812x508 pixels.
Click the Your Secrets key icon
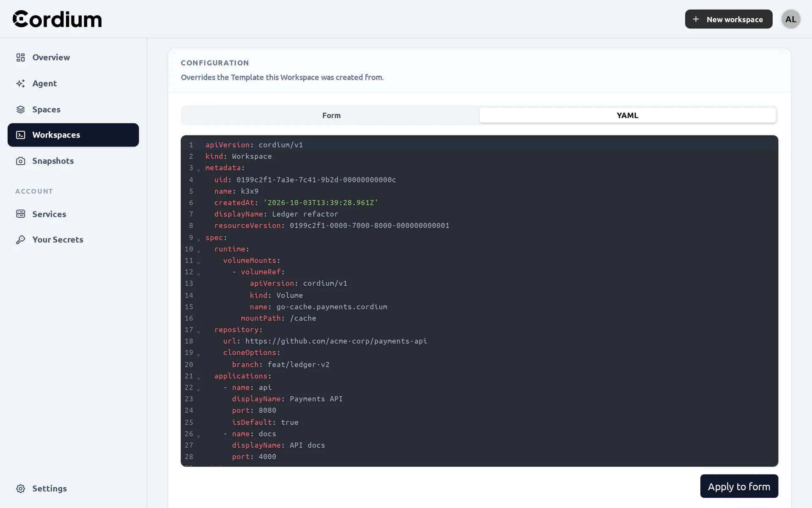pyautogui.click(x=21, y=240)
